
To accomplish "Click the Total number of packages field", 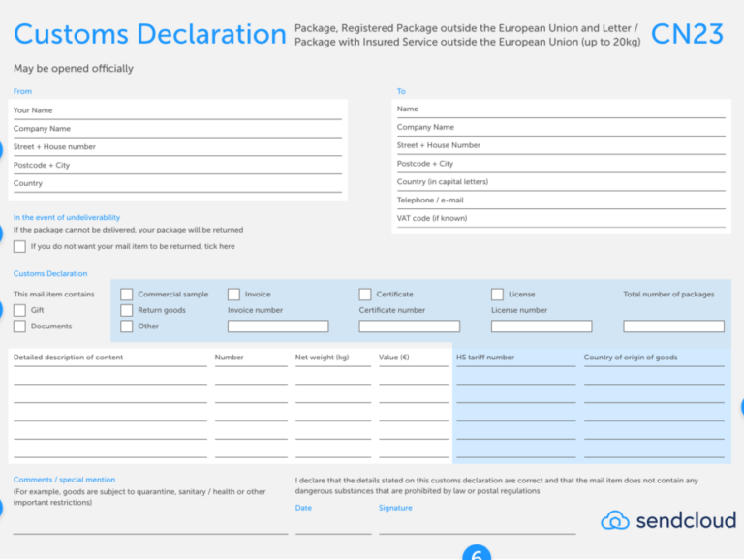I will pos(673,327).
